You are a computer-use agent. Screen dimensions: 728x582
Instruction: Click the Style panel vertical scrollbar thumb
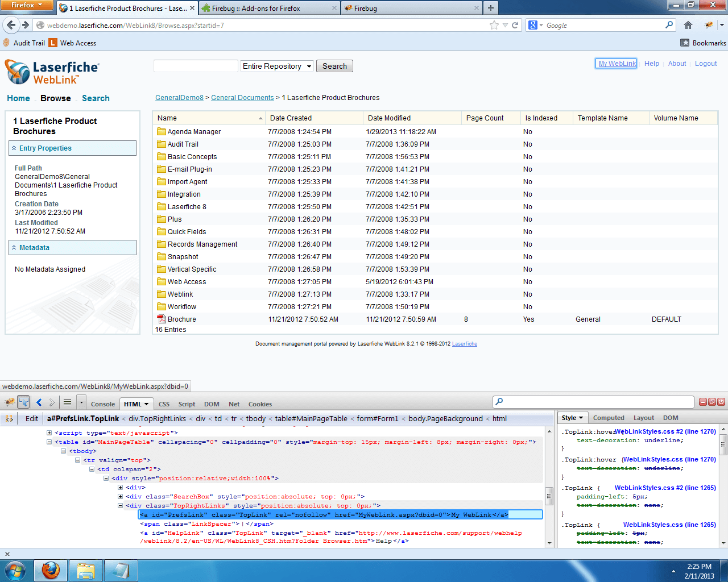pyautogui.click(x=723, y=444)
